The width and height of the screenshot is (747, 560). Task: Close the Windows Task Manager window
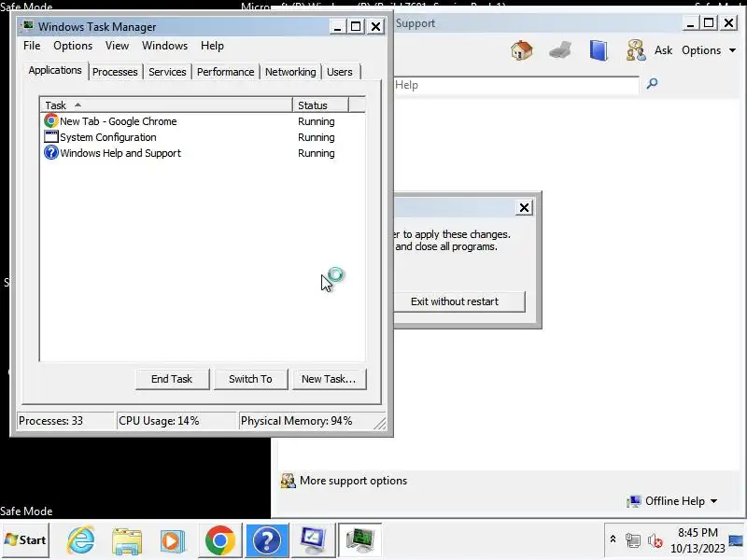click(x=376, y=26)
